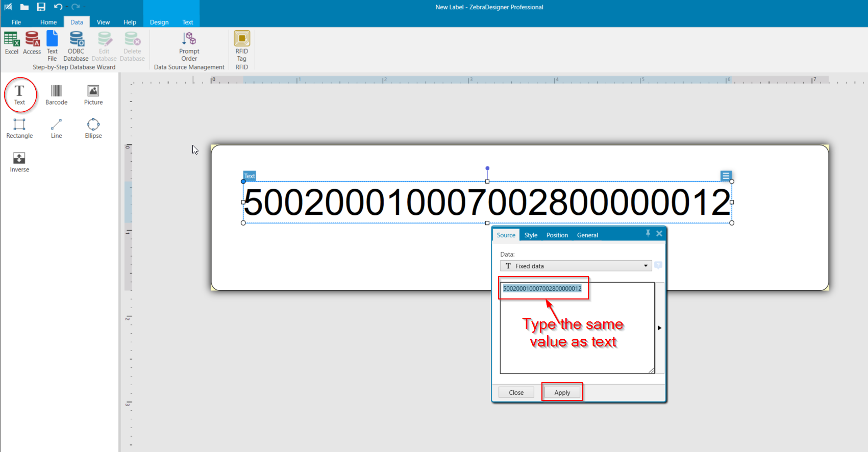Switch to the Style tab
The height and width of the screenshot is (452, 868).
531,235
